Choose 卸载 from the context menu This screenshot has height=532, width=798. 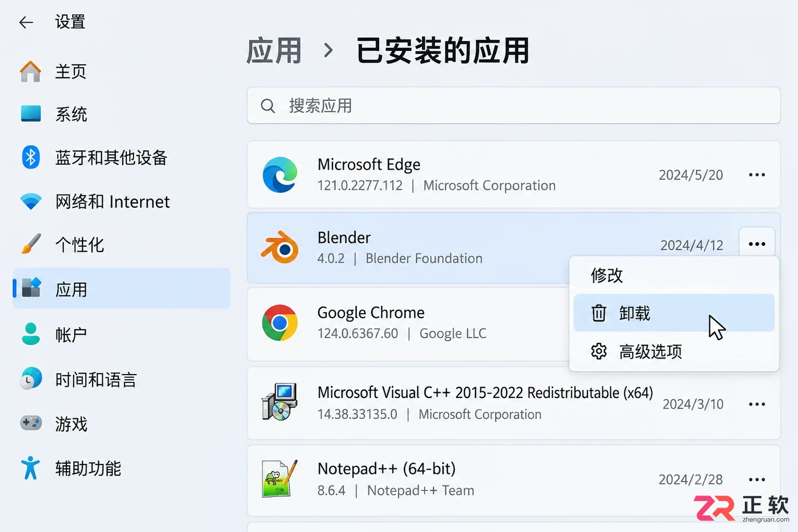click(674, 313)
